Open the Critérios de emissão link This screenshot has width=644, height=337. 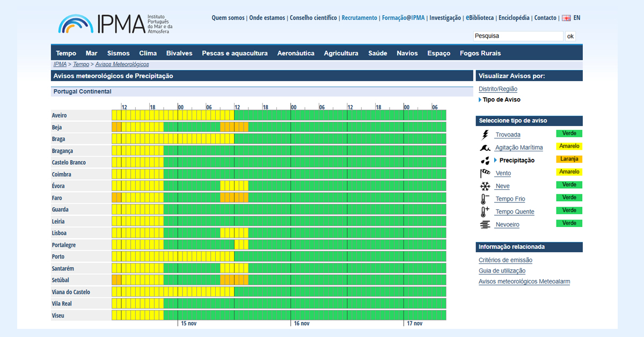[505, 260]
